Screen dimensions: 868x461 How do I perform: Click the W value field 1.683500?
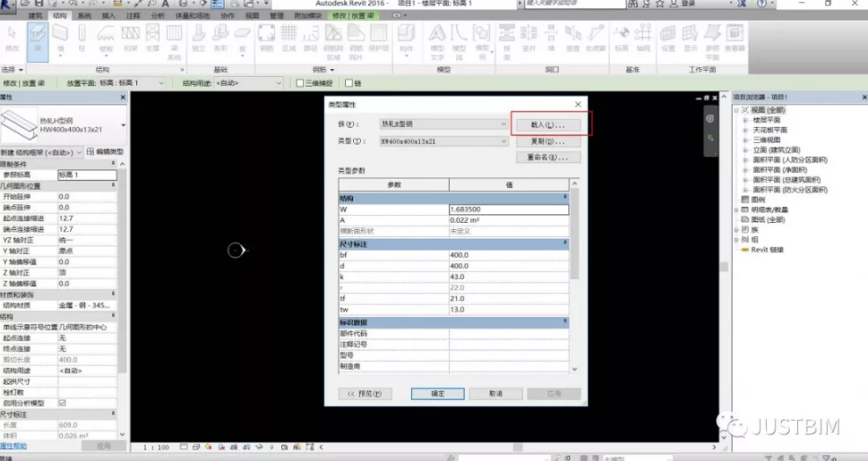(509, 209)
